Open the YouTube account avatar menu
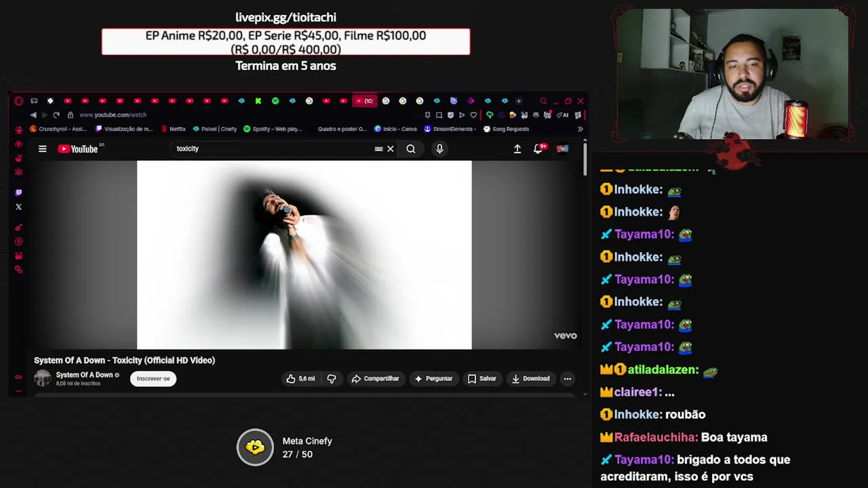This screenshot has height=488, width=868. 562,148
